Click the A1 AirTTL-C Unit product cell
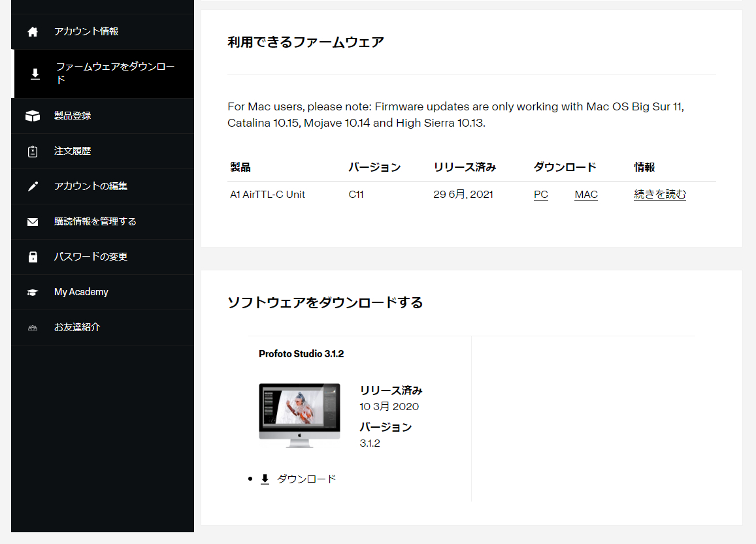Screen dimensions: 756x544 (x=268, y=195)
